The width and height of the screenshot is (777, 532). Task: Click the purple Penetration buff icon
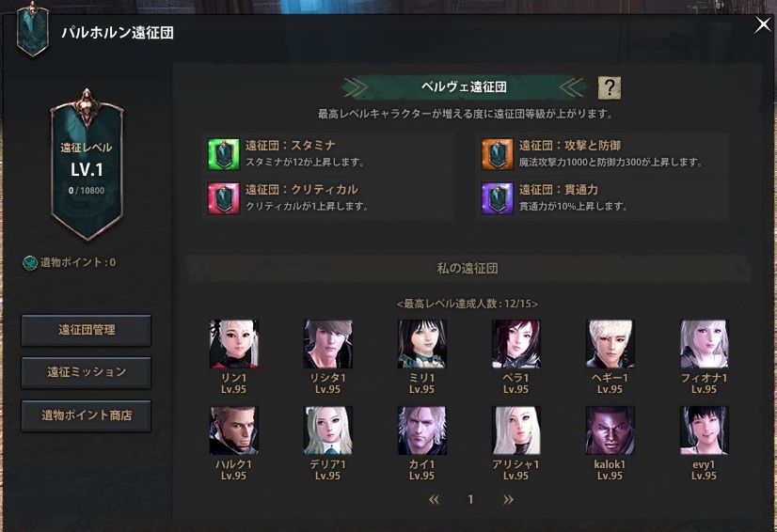(497, 198)
